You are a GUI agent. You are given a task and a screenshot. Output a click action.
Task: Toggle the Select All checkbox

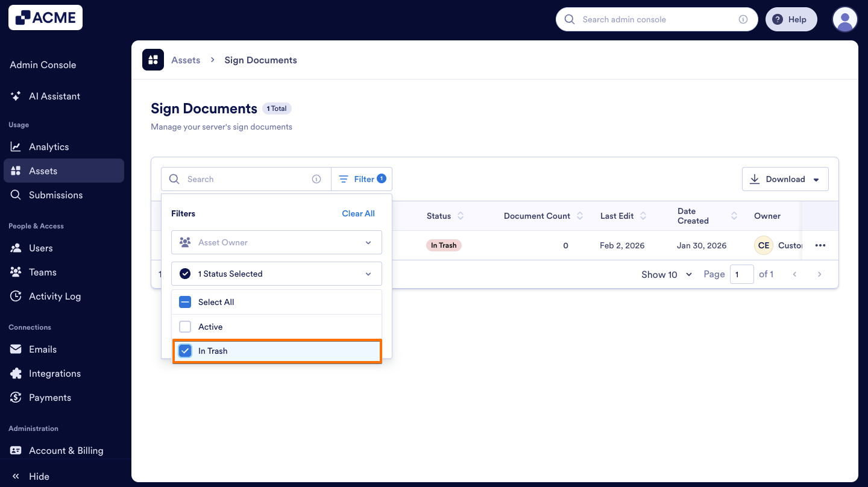click(x=185, y=301)
